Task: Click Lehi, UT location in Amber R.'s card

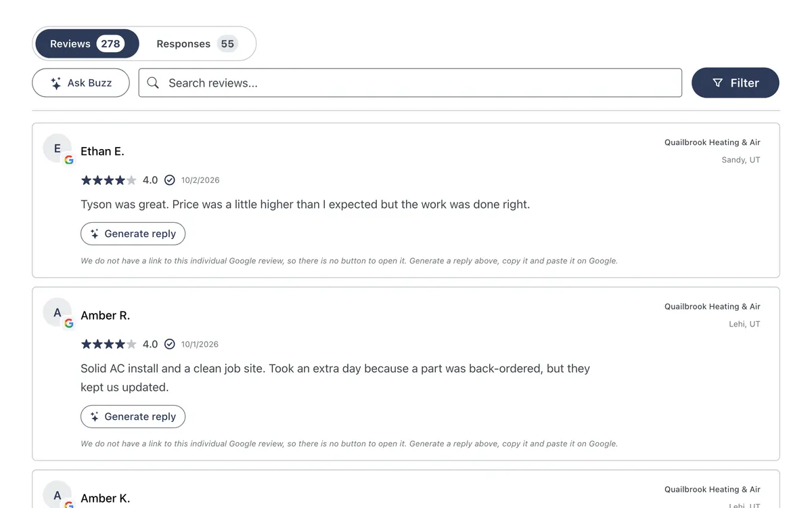Action: point(744,324)
